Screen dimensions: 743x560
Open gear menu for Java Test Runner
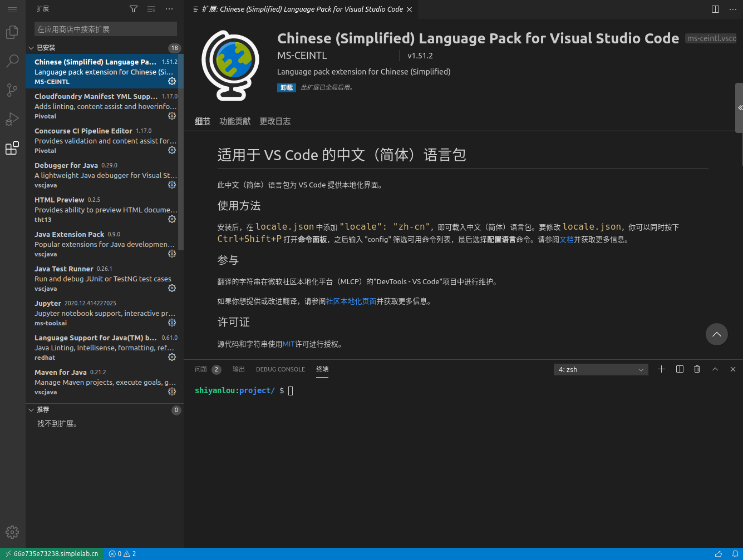click(x=172, y=288)
